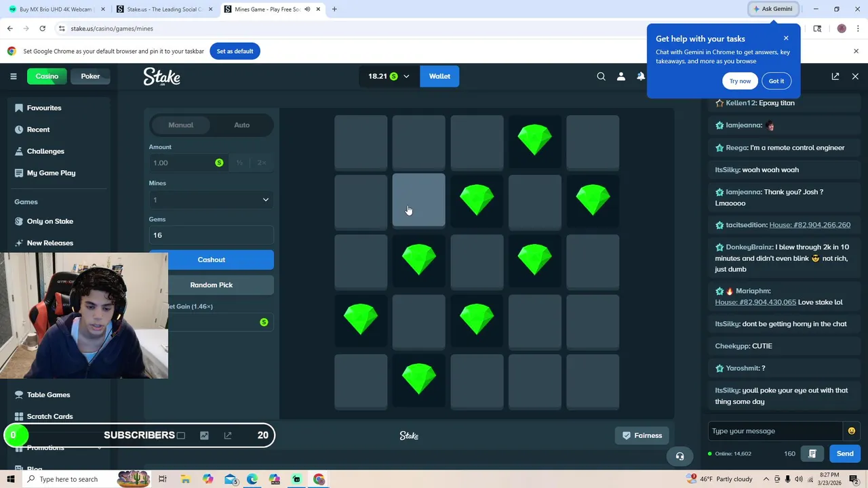Open the Buy MX Brio Webcam tab

pos(56,9)
